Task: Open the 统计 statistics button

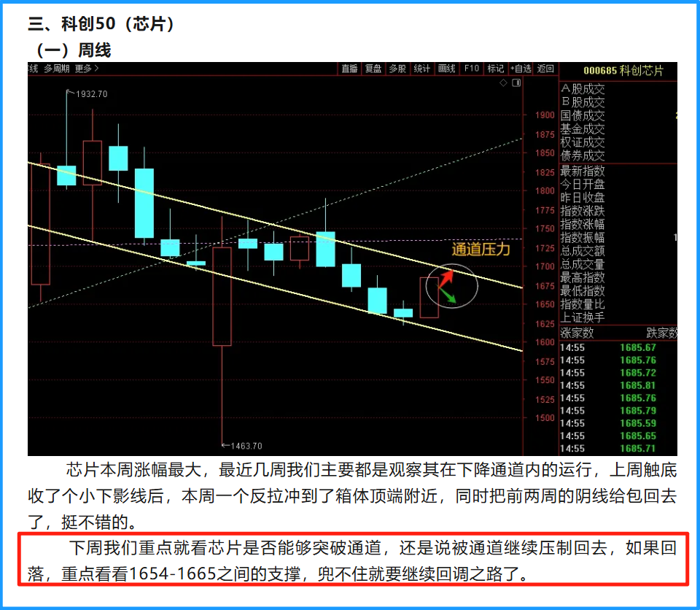Action: tap(422, 69)
